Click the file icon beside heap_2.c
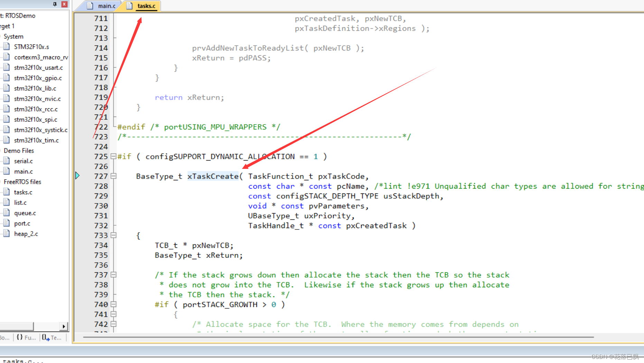Image resolution: width=644 pixels, height=363 pixels. coord(6,234)
